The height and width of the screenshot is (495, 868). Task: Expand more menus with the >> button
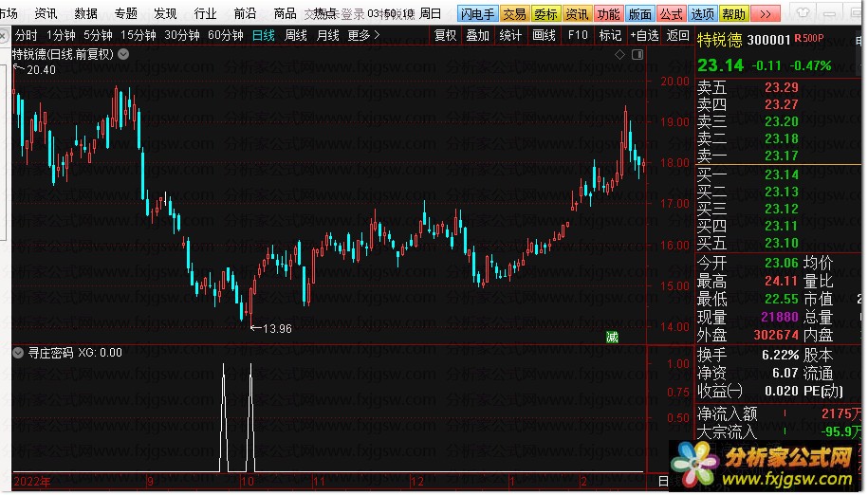point(766,13)
